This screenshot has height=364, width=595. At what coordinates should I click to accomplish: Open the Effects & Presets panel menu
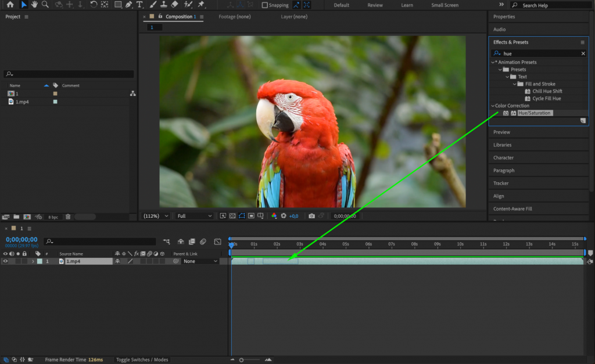pos(582,42)
